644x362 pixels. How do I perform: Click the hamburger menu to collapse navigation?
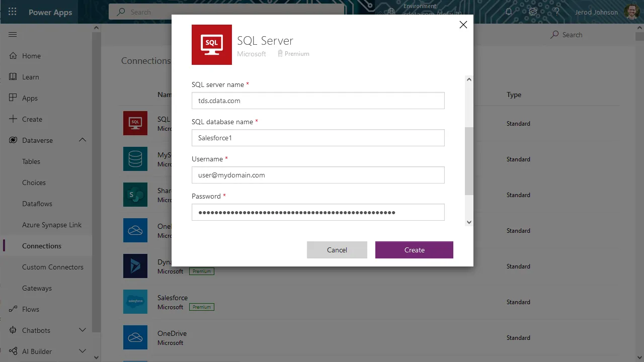click(13, 35)
